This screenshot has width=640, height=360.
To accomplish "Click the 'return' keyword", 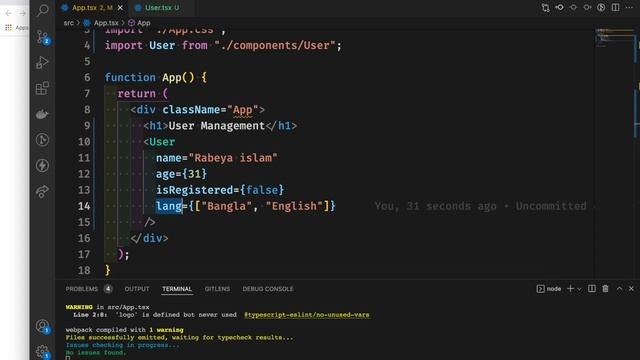I will click(x=137, y=93).
